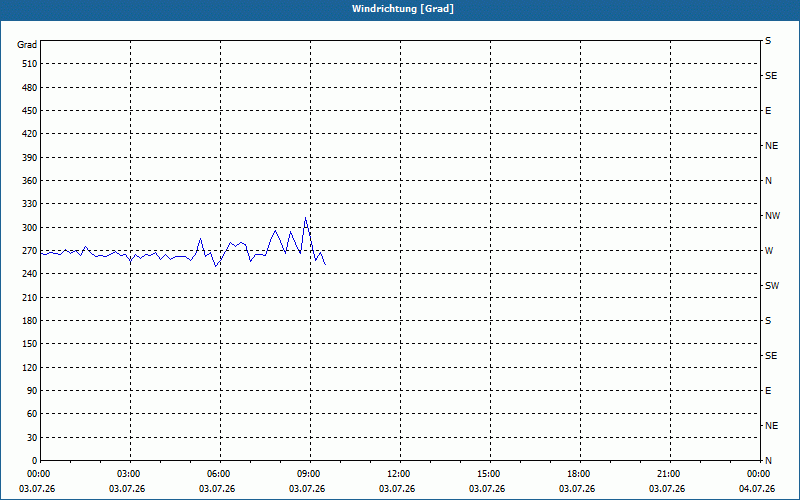Click the 09:00 time axis label
Image resolution: width=800 pixels, height=500 pixels.
click(x=308, y=474)
